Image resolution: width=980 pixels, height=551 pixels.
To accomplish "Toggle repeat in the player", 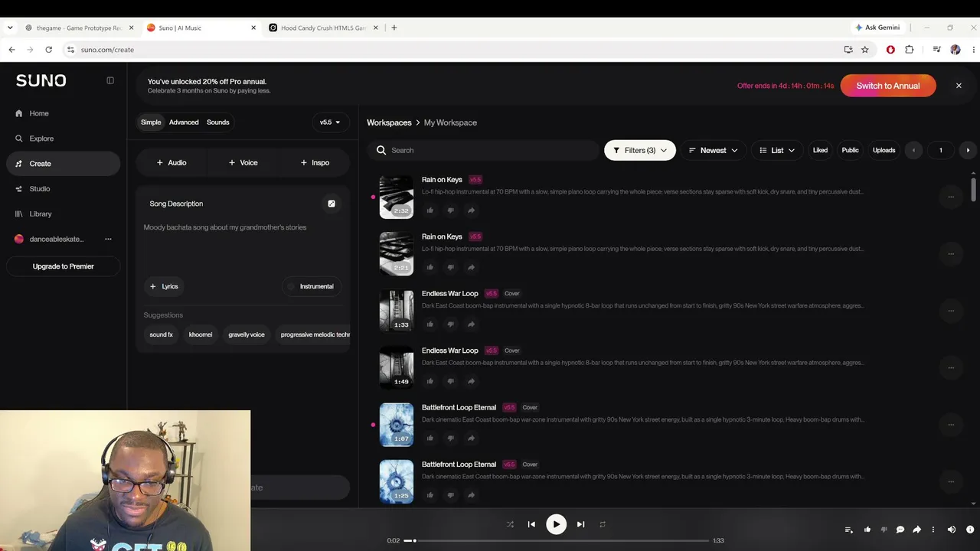I will point(603,524).
